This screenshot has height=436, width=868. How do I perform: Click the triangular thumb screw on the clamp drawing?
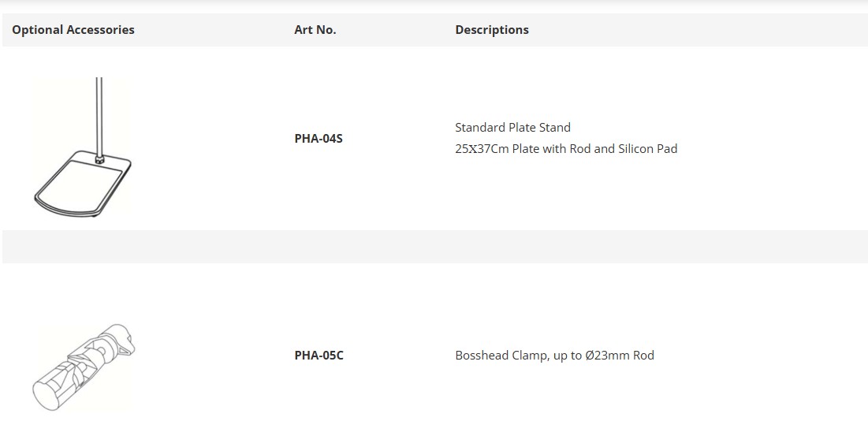[x=127, y=346]
